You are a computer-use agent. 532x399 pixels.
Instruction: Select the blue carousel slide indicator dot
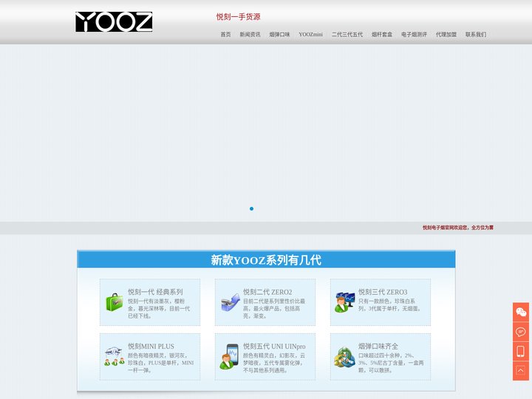tap(251, 208)
